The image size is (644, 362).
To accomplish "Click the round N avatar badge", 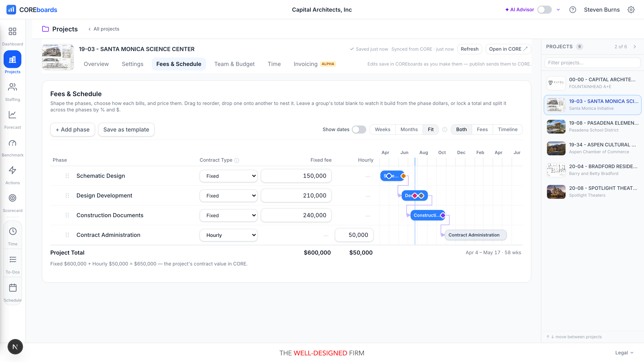I will pos(15,347).
